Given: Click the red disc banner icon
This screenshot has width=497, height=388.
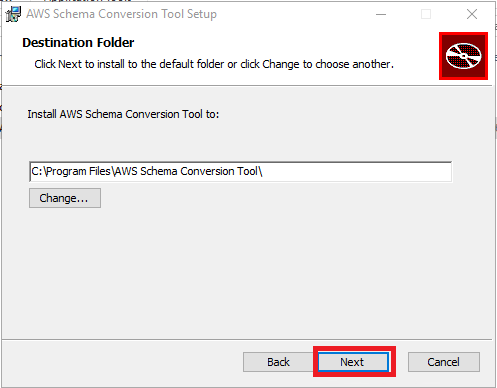Looking at the screenshot, I should 463,56.
